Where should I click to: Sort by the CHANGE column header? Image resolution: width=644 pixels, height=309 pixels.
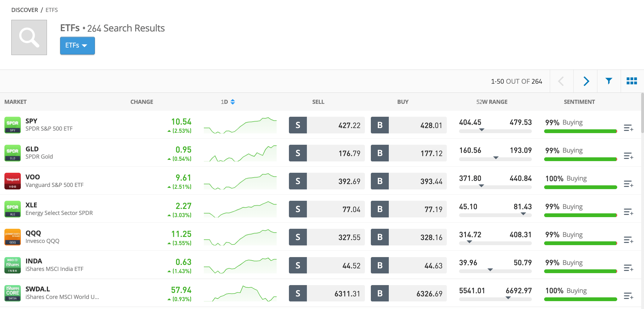pos(142,102)
